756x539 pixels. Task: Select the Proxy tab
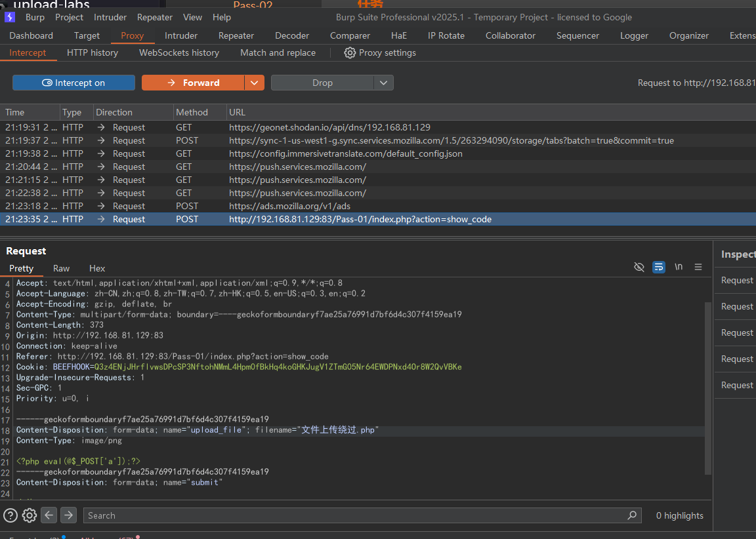click(132, 35)
